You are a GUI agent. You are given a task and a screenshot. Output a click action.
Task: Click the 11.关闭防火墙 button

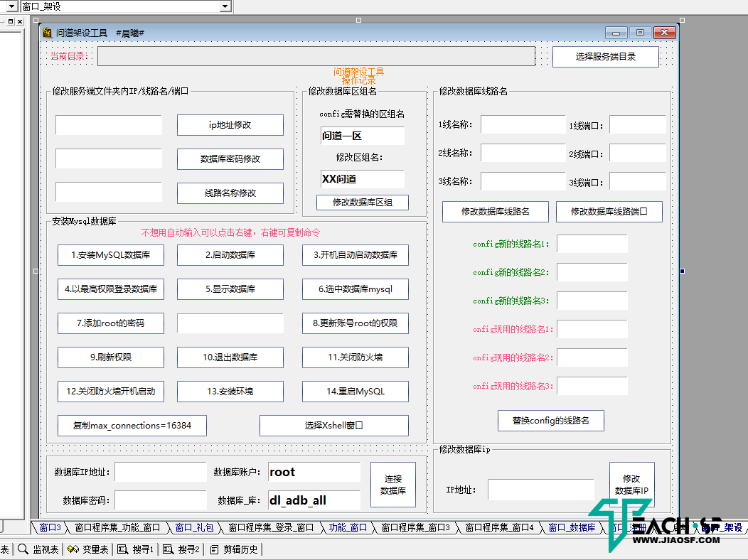click(x=355, y=357)
